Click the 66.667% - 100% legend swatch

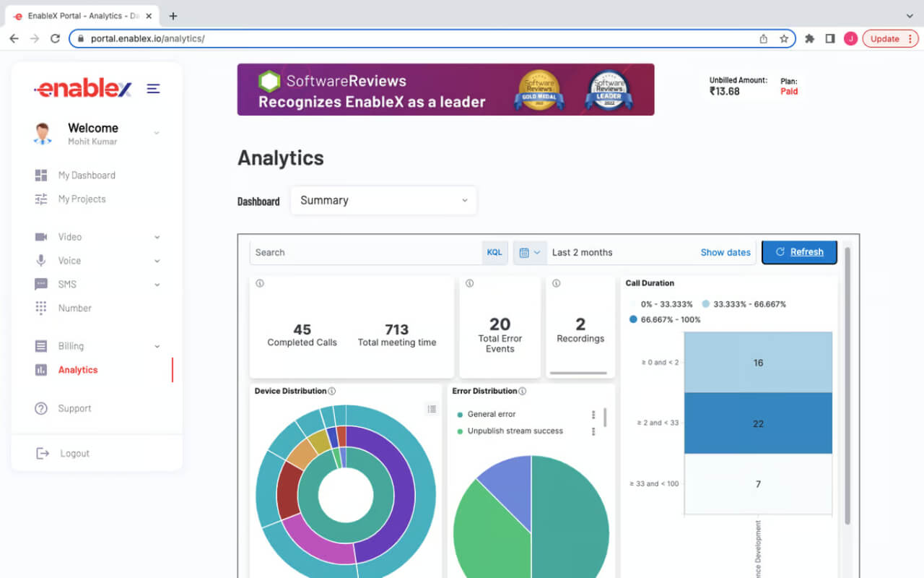634,319
